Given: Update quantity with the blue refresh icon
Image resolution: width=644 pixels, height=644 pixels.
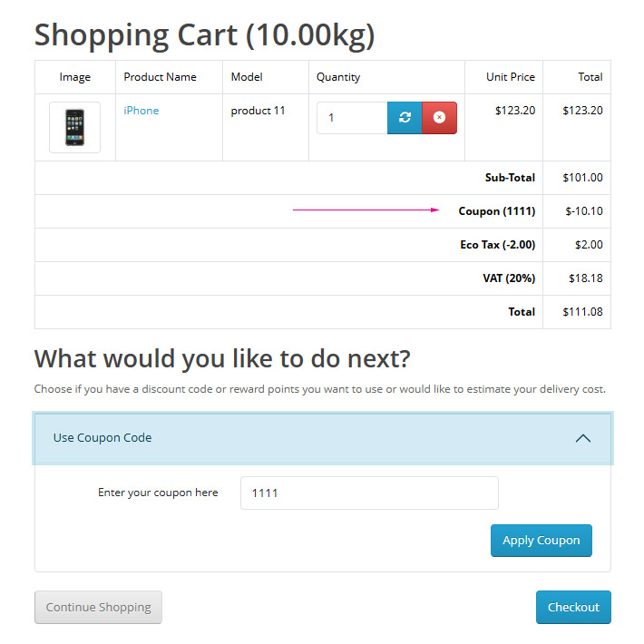Looking at the screenshot, I should 405,118.
